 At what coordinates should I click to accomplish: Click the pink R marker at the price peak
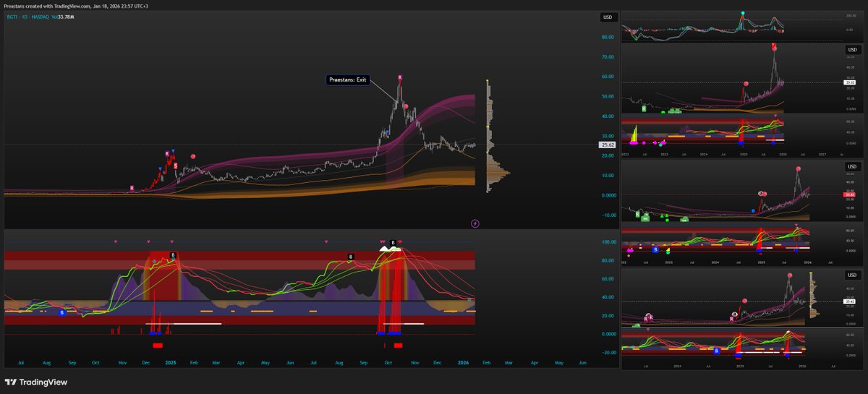click(400, 77)
